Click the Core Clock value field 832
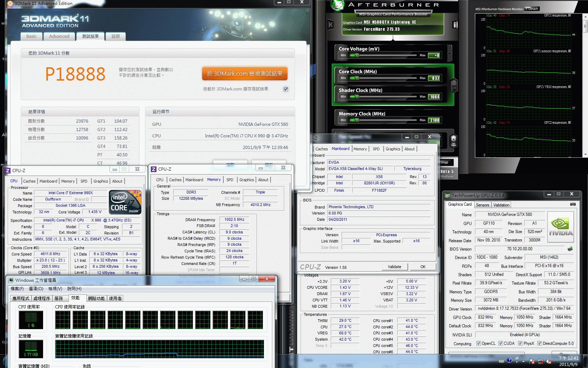Viewport: 588px width, 368px height. 435,78
